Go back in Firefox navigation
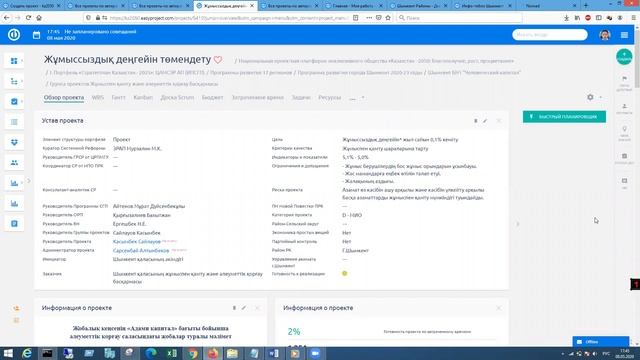The width and height of the screenshot is (640, 360). (7, 18)
